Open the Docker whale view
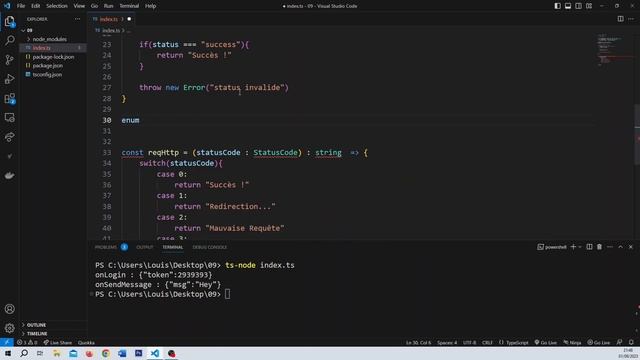 pos(9,176)
